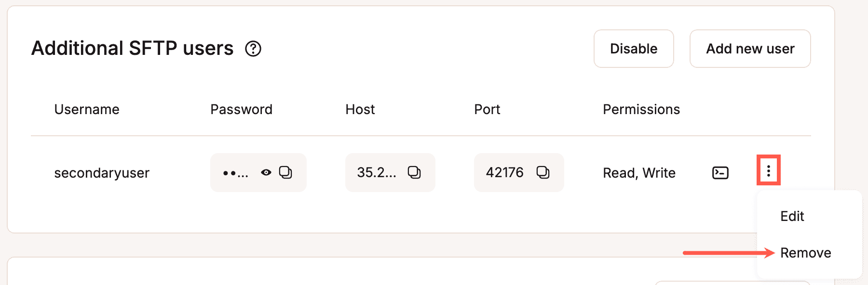This screenshot has width=868, height=285.
Task: Click the Disable button
Action: (633, 48)
